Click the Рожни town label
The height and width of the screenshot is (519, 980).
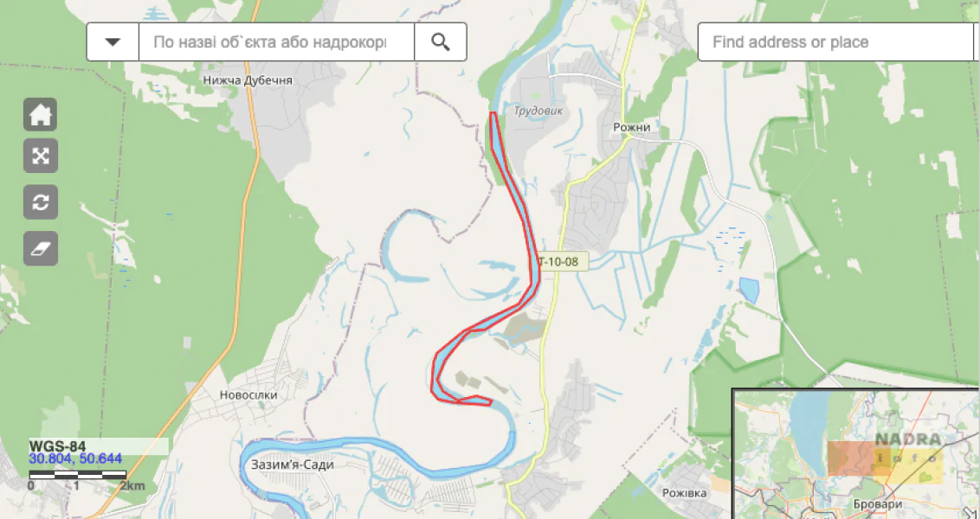[x=631, y=127]
